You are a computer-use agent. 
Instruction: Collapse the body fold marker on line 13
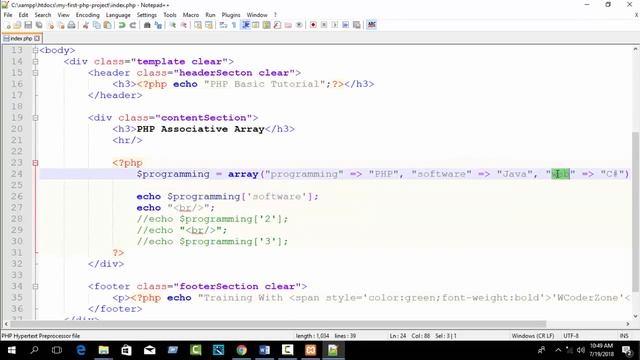click(36, 51)
